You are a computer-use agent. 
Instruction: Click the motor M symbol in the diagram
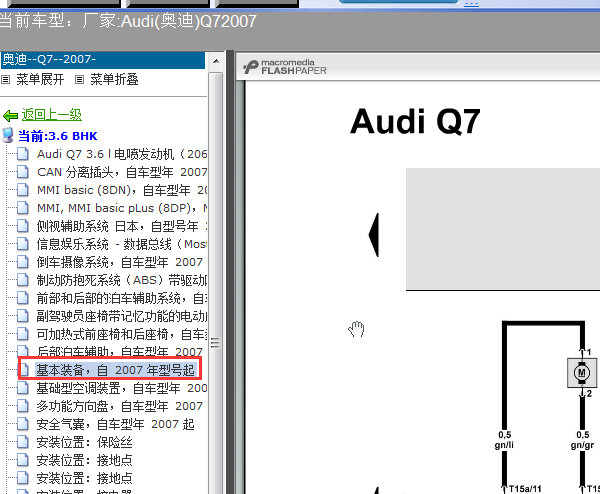582,372
